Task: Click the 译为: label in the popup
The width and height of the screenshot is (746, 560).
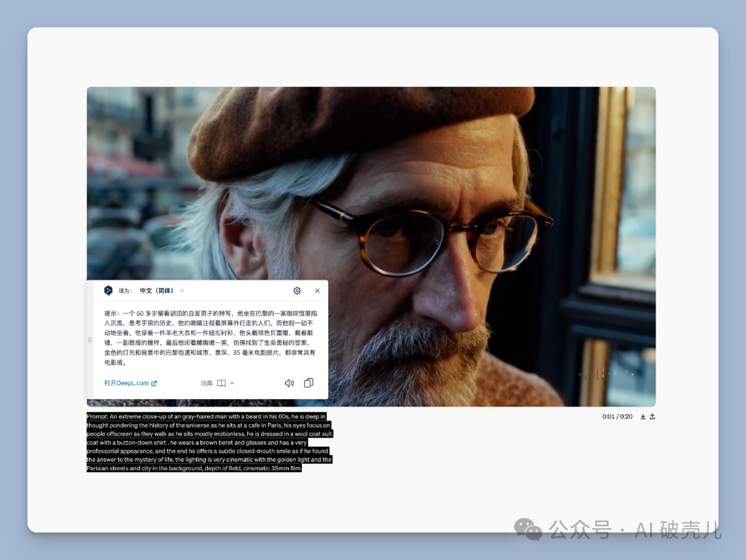Action: [125, 291]
